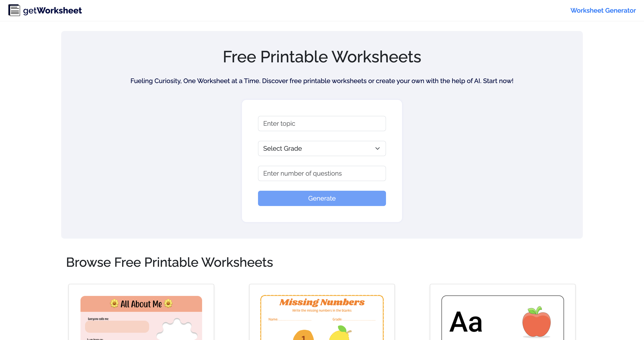Click the large Aa letters
Screen dimensions: 644x340
(x=466, y=322)
